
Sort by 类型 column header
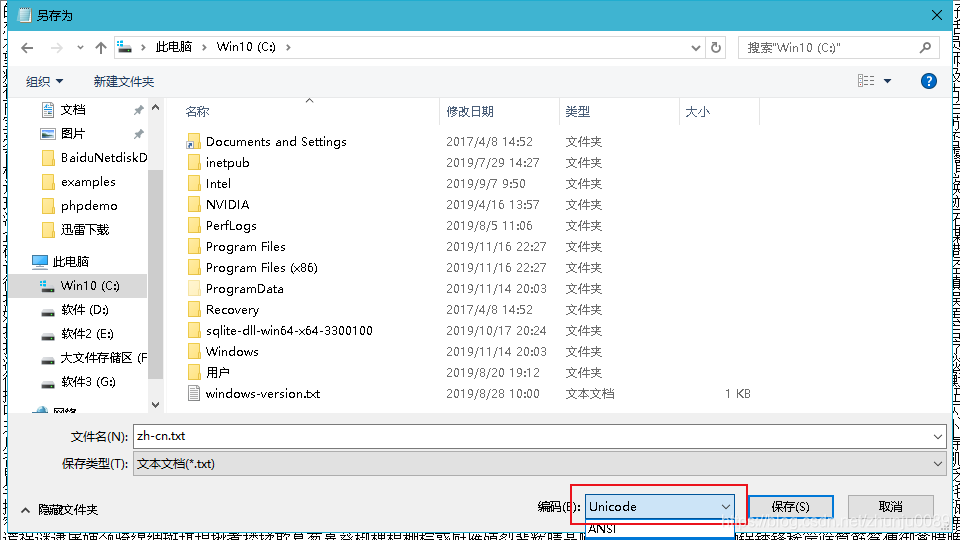coord(577,111)
